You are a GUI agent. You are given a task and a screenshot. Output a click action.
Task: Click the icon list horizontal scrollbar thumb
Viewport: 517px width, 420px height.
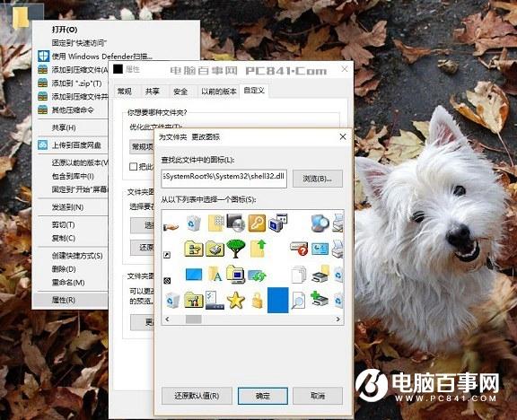(194, 319)
